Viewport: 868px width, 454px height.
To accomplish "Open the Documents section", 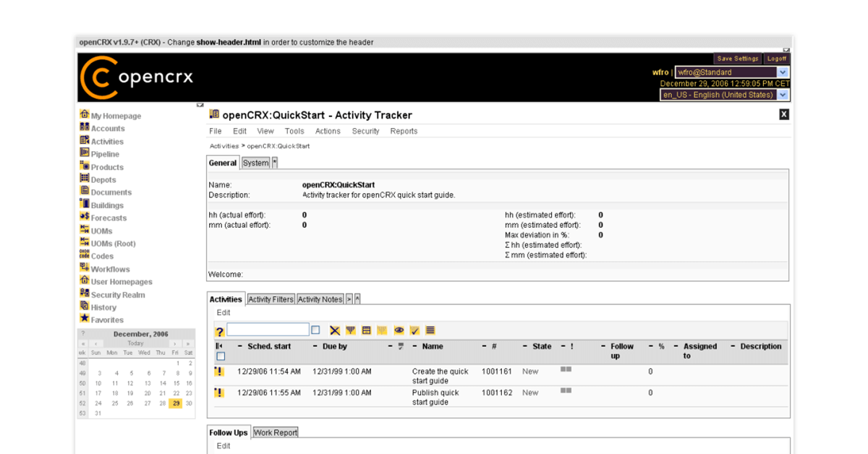I will 106,192.
